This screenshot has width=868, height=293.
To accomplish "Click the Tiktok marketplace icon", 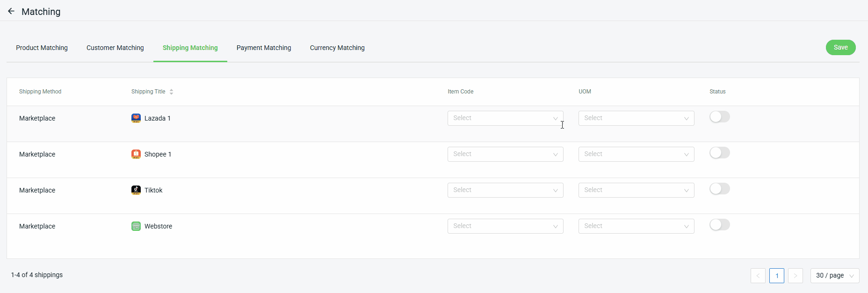I will coord(136,190).
